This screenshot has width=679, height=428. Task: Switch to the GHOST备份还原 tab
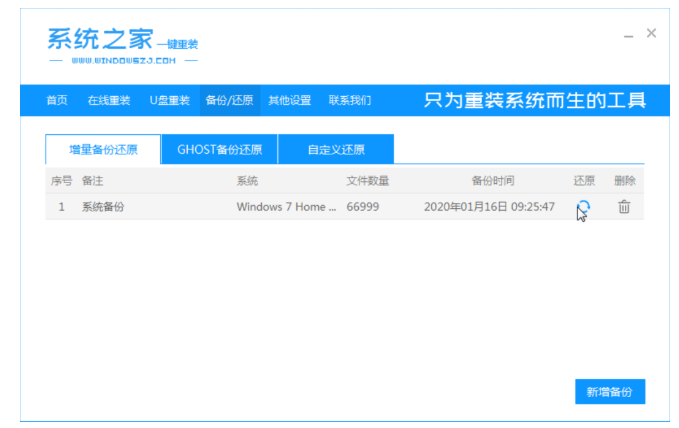[220, 149]
